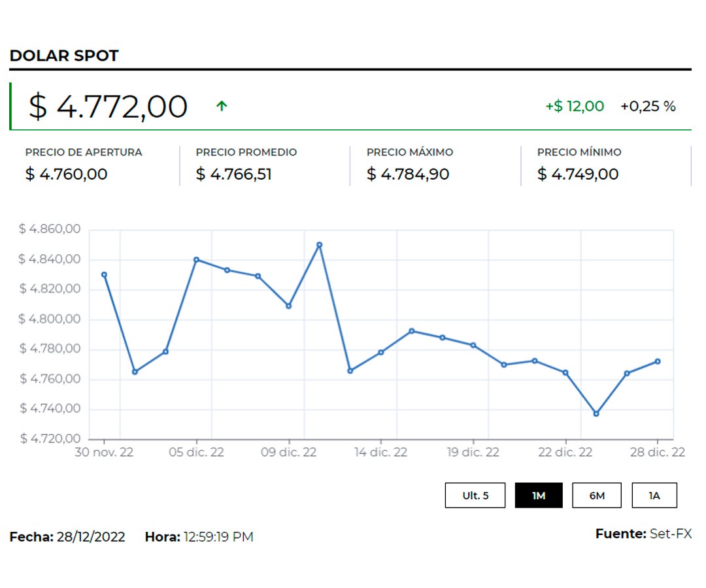The image size is (706, 588).
Task: Click the $ 4.772,00 current price
Action: point(108,106)
